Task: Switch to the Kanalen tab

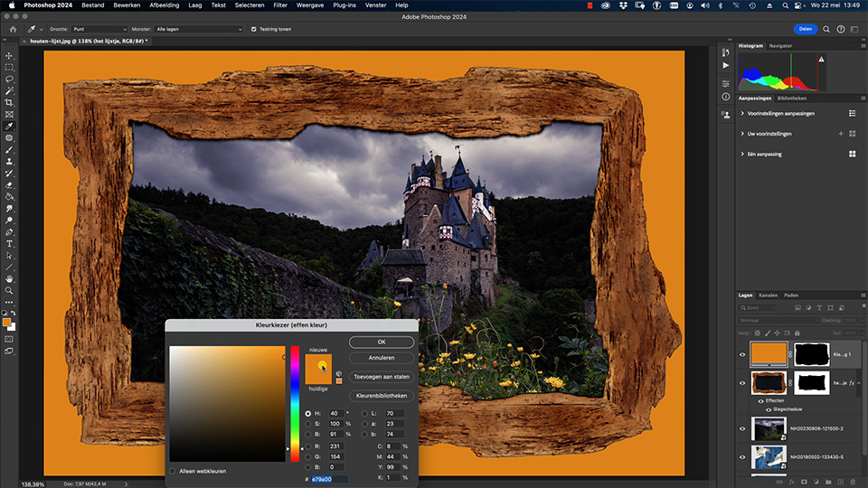Action: pos(768,296)
